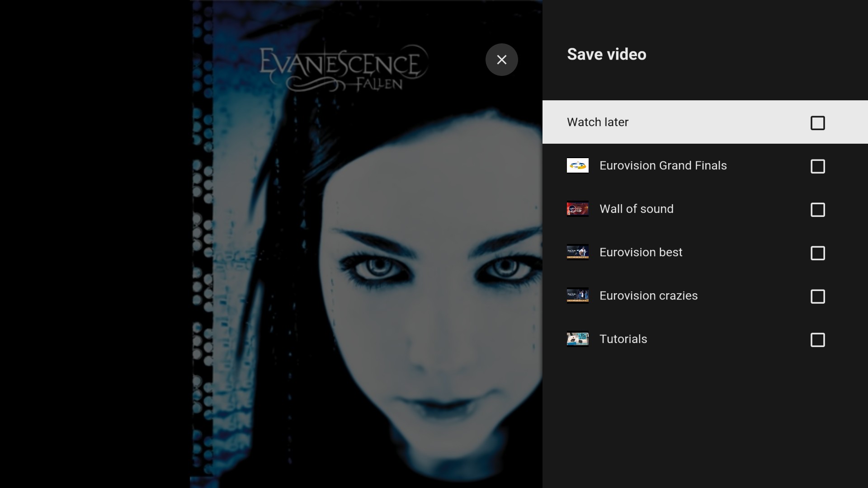Toggle the Eurovision best checkbox
The width and height of the screenshot is (868, 488).
click(x=817, y=253)
